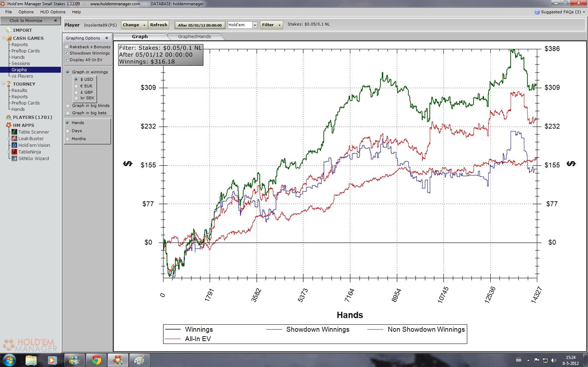The height and width of the screenshot is (367, 588).
Task: Click the Refresh button
Action: pyautogui.click(x=159, y=25)
